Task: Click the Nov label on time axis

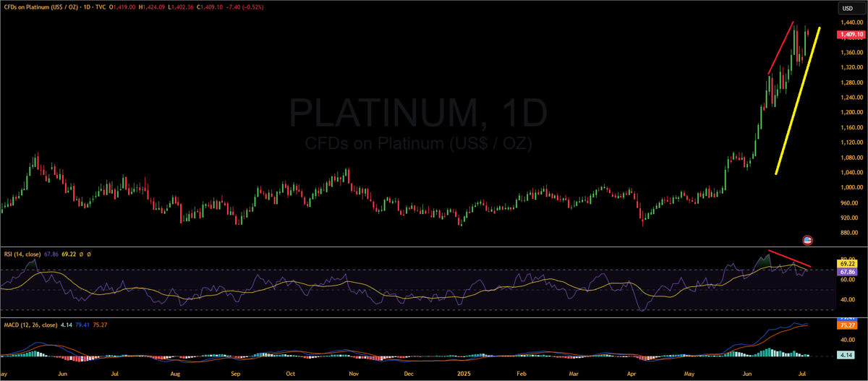Action: tap(353, 375)
